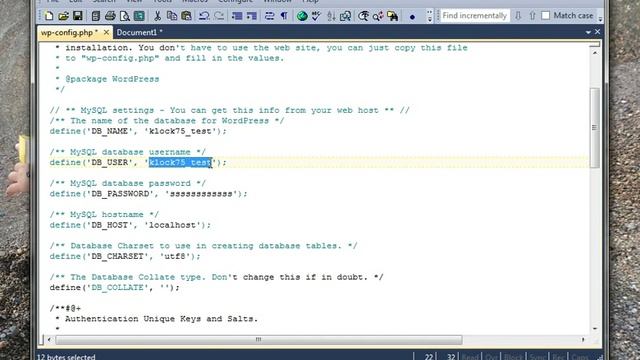Click the 'DB_PASSWORD' define line

[149, 193]
